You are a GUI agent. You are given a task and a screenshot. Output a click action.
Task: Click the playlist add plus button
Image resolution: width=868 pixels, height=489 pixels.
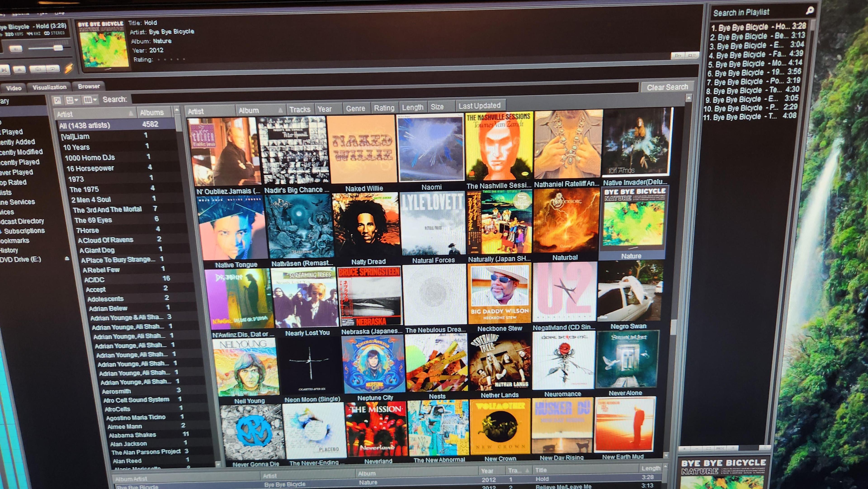coord(684,449)
